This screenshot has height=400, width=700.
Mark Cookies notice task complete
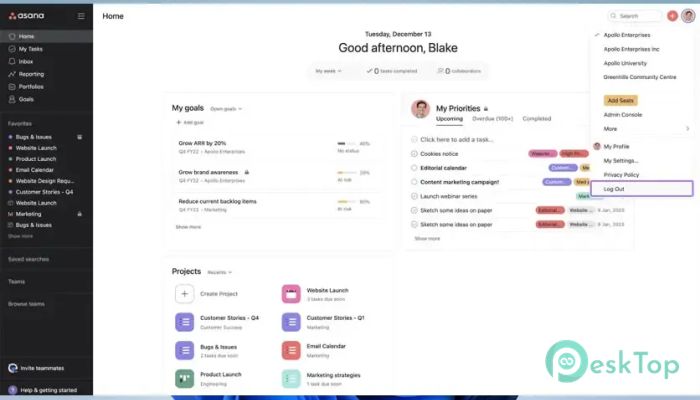pyautogui.click(x=414, y=154)
